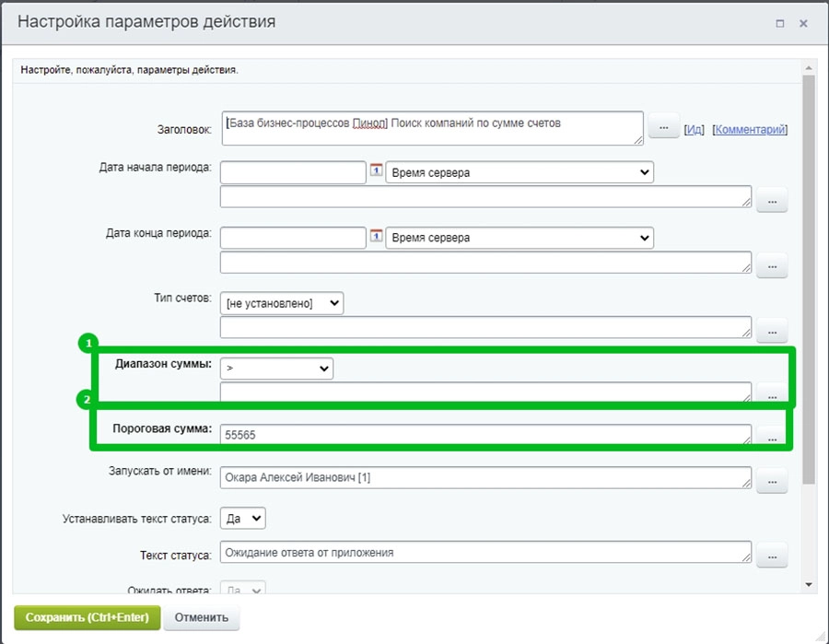Image resolution: width=829 pixels, height=644 pixels.
Task: Click the ellipsis button beside Заголовок field
Action: [663, 127]
